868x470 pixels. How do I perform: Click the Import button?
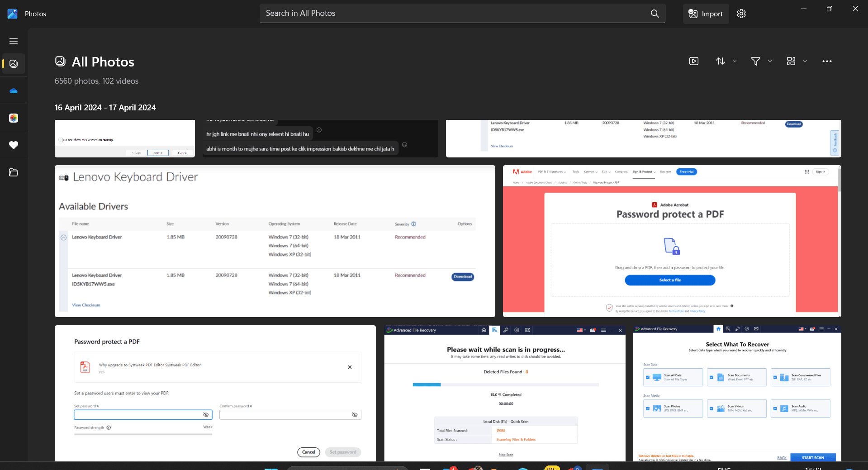(x=706, y=14)
